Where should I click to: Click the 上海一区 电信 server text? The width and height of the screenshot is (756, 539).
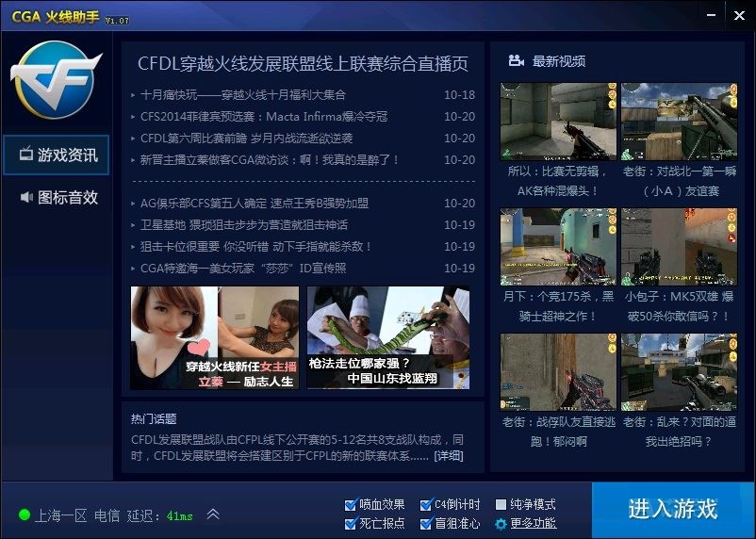coord(77,515)
